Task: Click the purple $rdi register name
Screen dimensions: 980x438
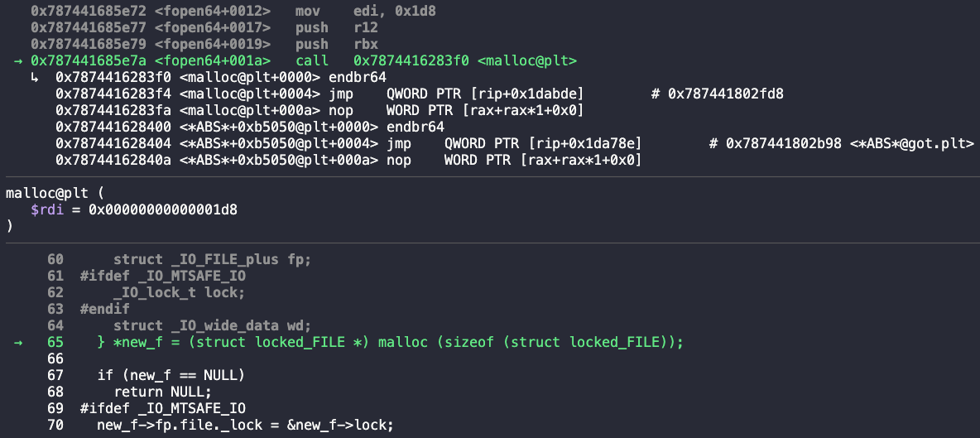Action: coord(47,210)
